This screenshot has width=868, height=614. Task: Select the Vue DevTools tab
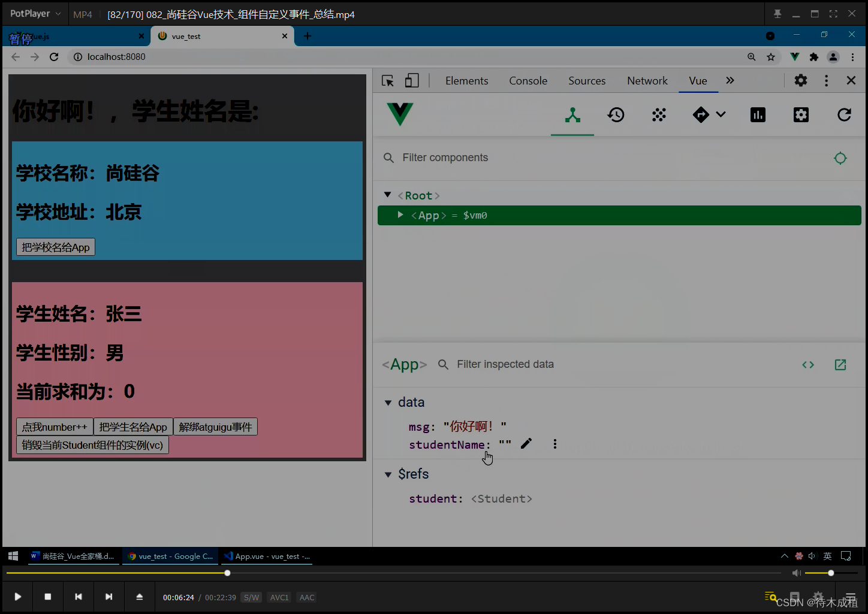(698, 81)
